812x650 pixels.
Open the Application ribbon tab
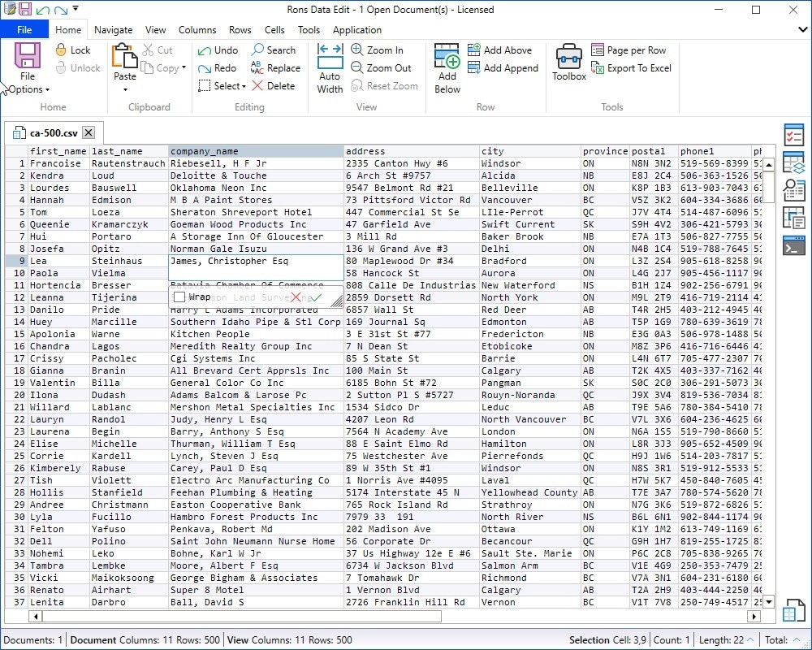pyautogui.click(x=356, y=30)
